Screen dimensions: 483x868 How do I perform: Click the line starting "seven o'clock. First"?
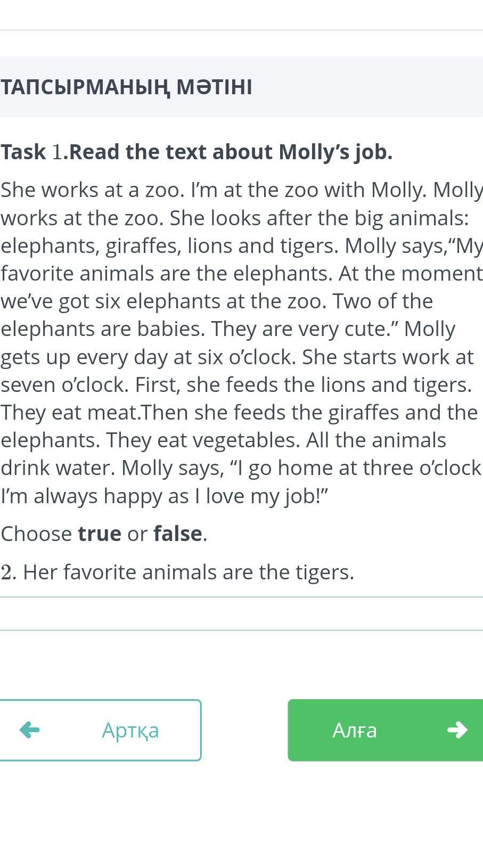click(236, 384)
